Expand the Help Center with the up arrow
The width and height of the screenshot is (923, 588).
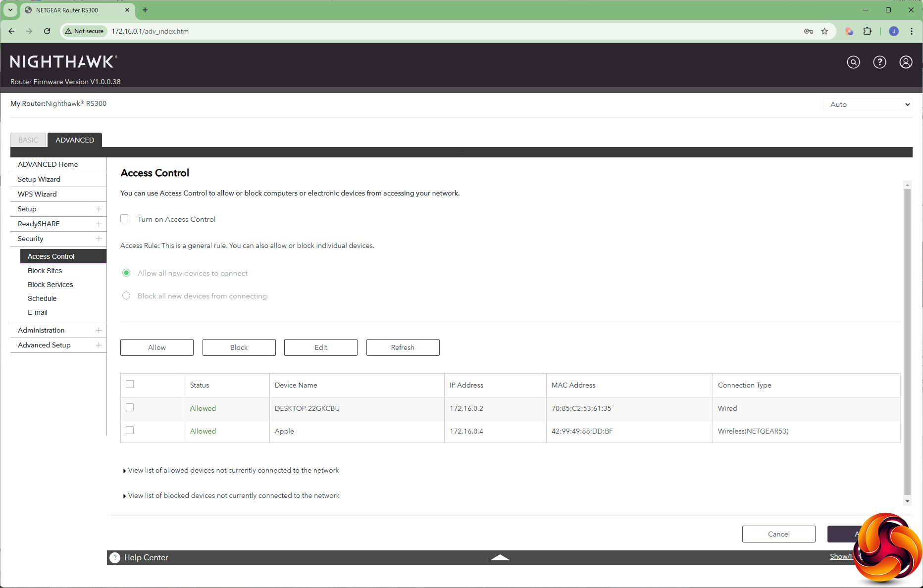[500, 557]
